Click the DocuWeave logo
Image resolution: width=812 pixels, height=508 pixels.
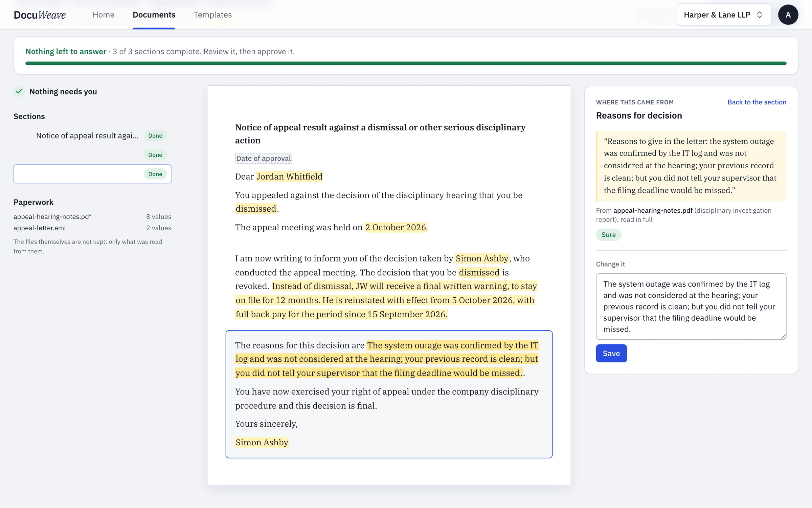[x=40, y=15]
